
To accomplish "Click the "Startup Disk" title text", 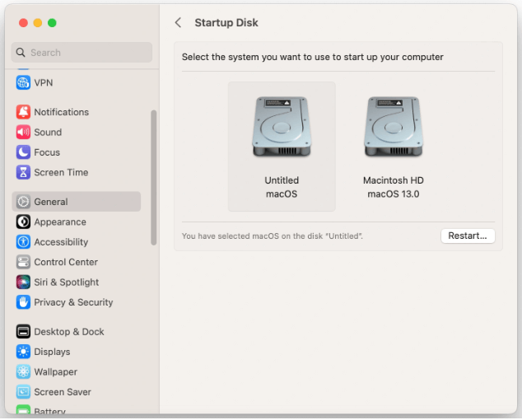I will (x=226, y=23).
